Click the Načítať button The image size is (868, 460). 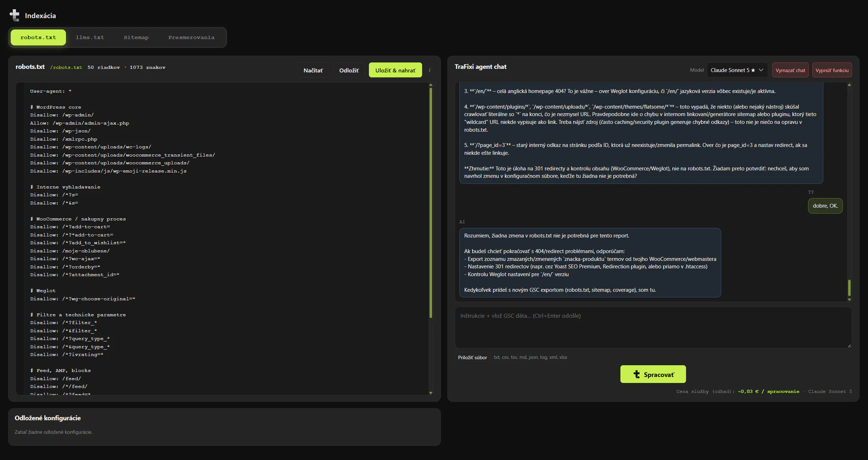pyautogui.click(x=313, y=70)
